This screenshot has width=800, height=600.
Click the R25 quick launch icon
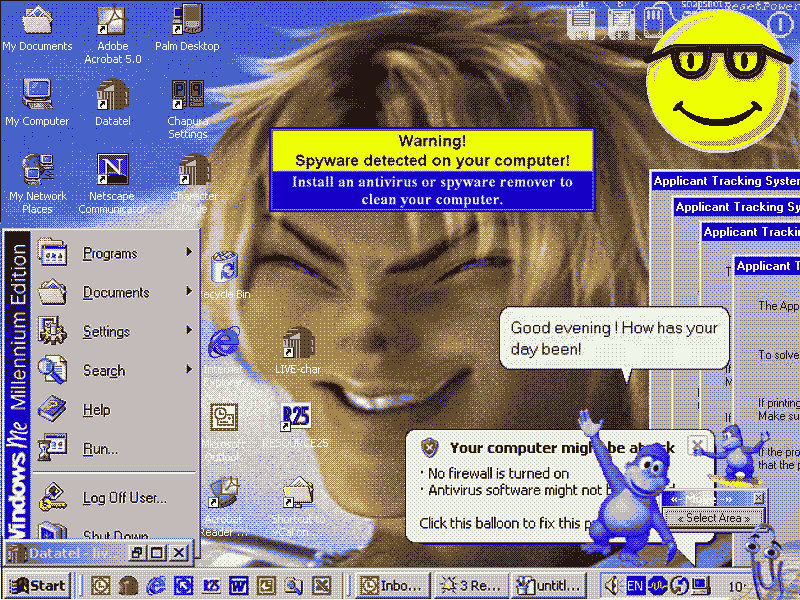[x=211, y=585]
